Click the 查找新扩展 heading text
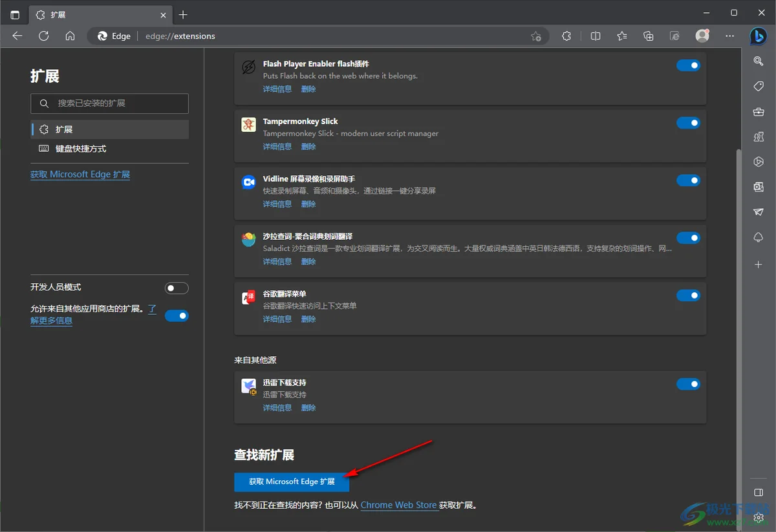The width and height of the screenshot is (776, 532). point(264,455)
